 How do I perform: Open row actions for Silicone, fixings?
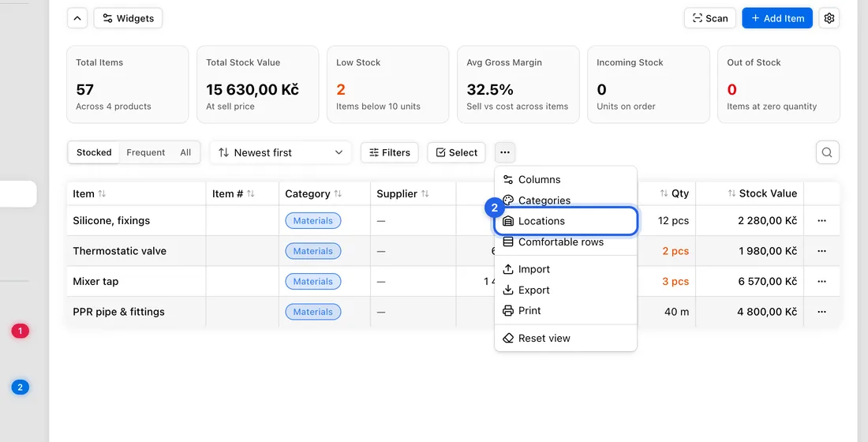[x=821, y=220]
